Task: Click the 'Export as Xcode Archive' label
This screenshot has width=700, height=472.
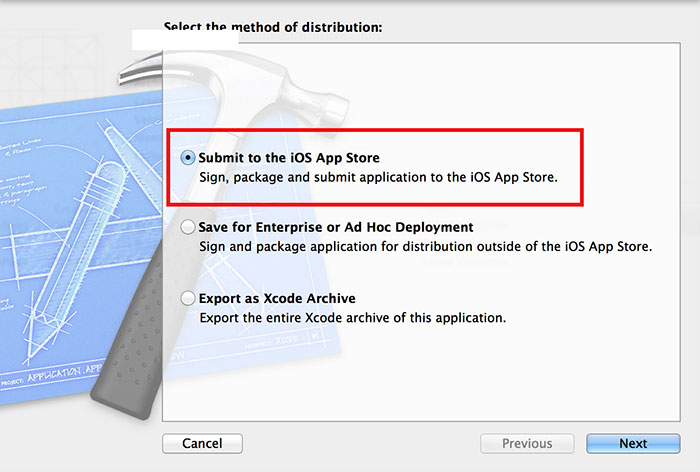Action: click(x=277, y=298)
